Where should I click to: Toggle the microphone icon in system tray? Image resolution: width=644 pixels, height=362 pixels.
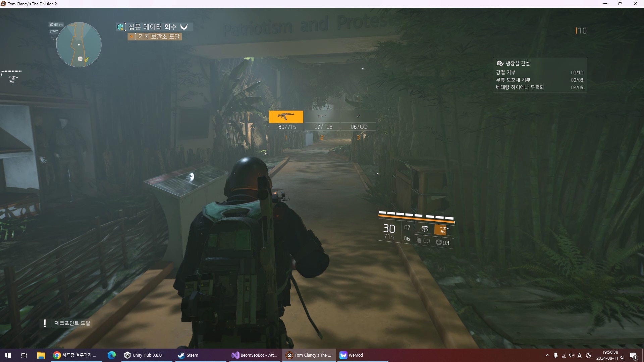tap(556, 355)
